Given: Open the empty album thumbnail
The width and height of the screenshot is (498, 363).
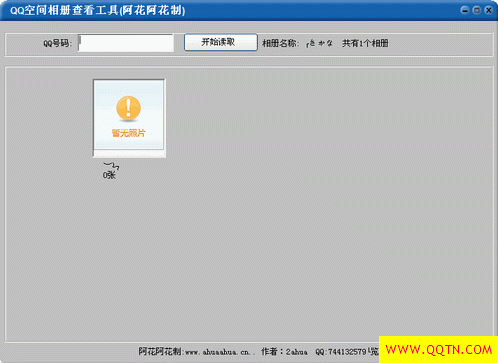Looking at the screenshot, I should coord(129,118).
